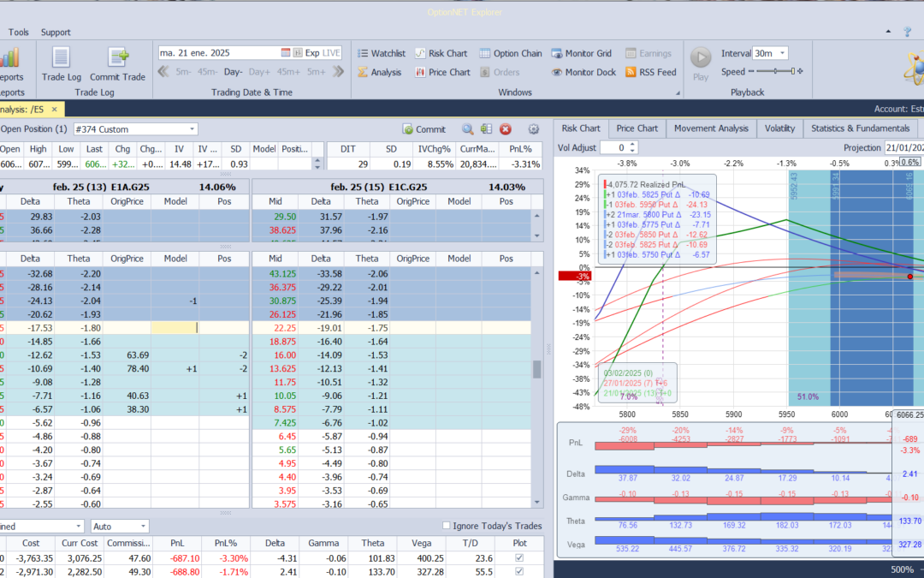Click the Projection date field
Viewport: 924px width, 578px height.
903,147
